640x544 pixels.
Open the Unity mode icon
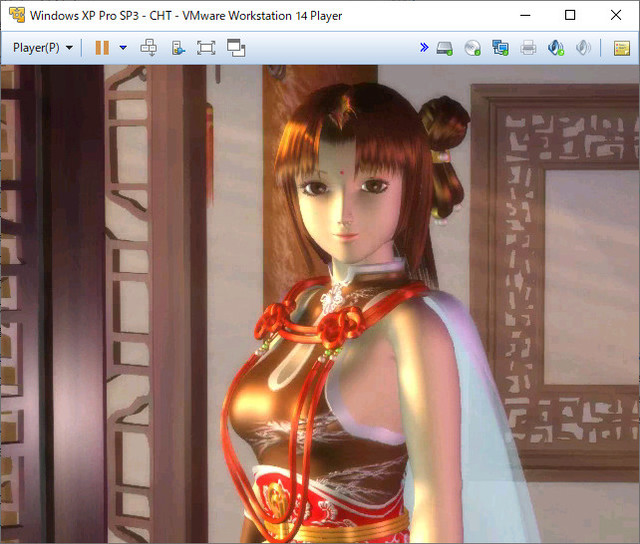coord(178,48)
